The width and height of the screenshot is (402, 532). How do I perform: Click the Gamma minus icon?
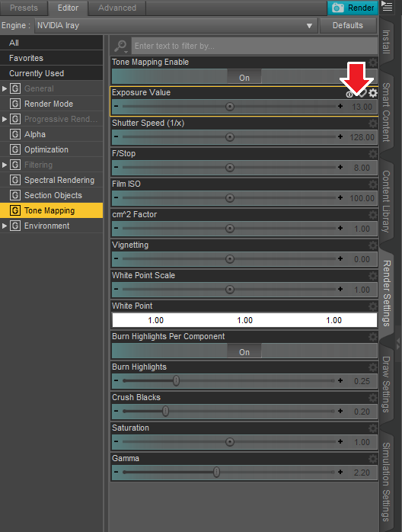[116, 472]
